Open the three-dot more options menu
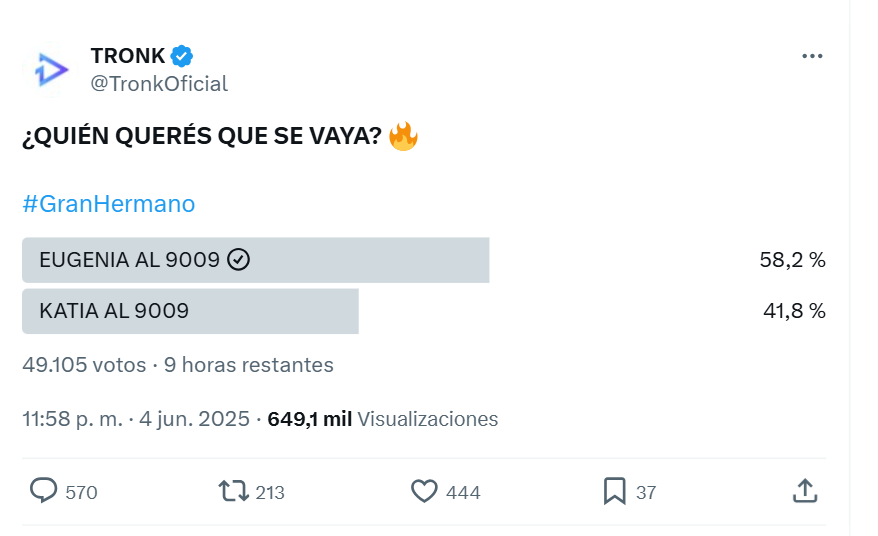878x536 pixels. pos(812,56)
